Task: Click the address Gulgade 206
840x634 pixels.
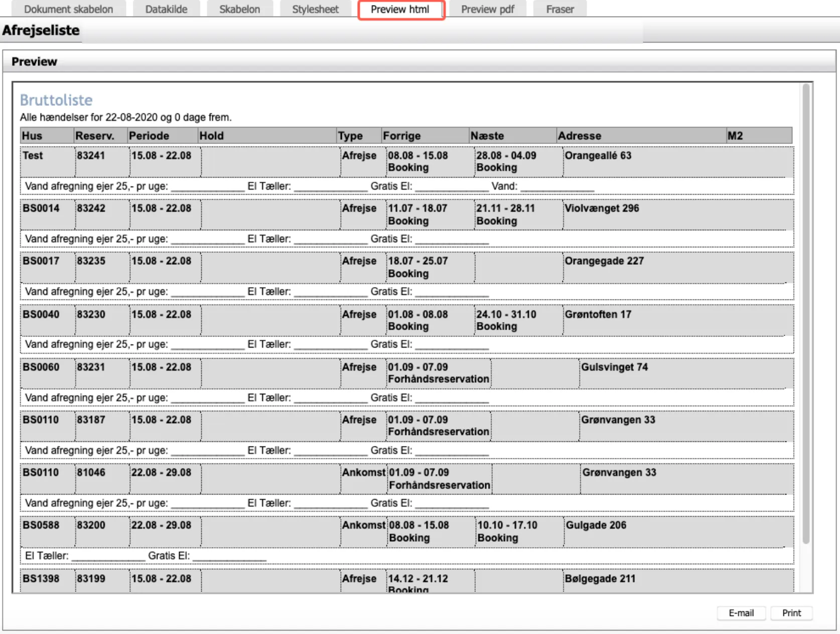Action: (x=596, y=525)
